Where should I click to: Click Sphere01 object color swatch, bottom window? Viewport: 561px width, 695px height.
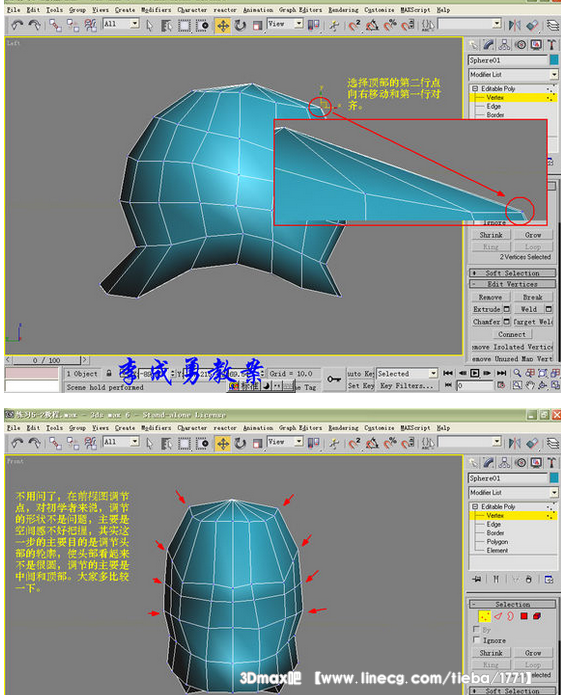(554, 478)
